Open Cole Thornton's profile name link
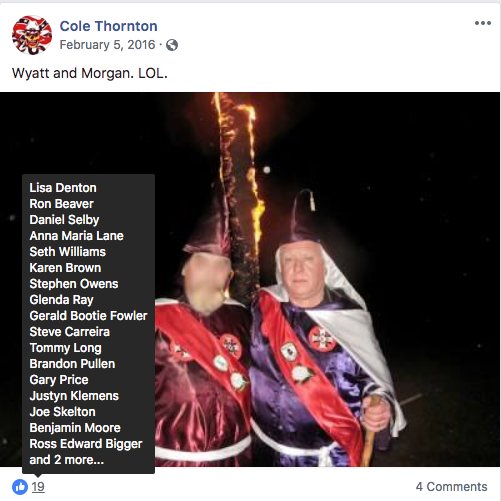 108,26
